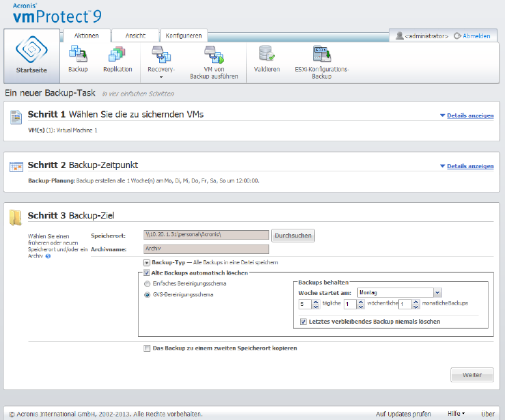Click 'VM(s) (1): Virtual Machine 1' text
Image resolution: width=505 pixels, height=420 pixels.
[63, 130]
